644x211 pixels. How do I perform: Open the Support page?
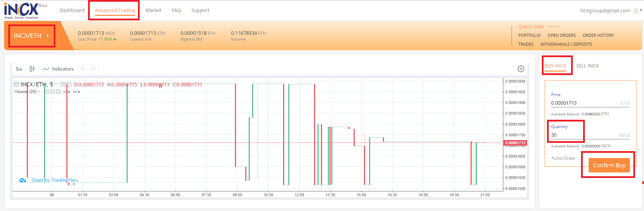(200, 10)
